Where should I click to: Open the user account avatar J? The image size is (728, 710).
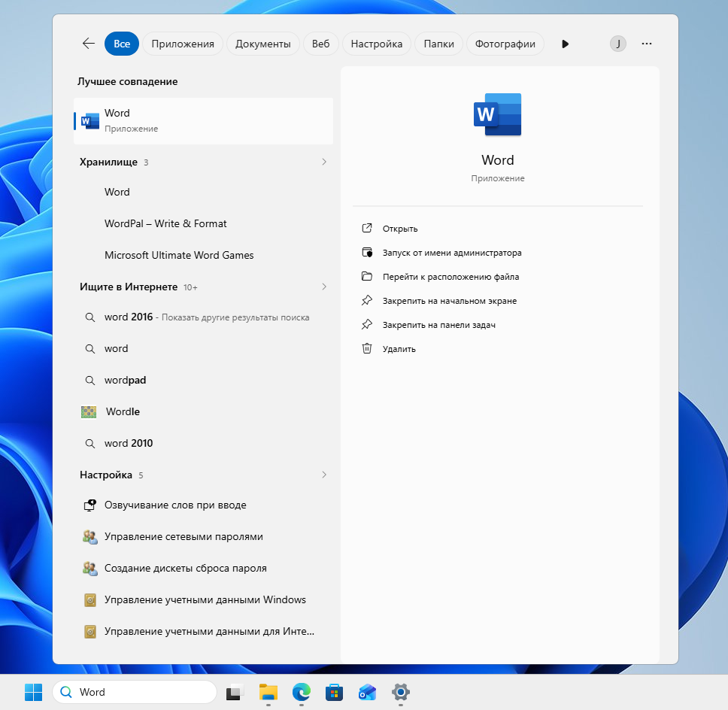(617, 44)
